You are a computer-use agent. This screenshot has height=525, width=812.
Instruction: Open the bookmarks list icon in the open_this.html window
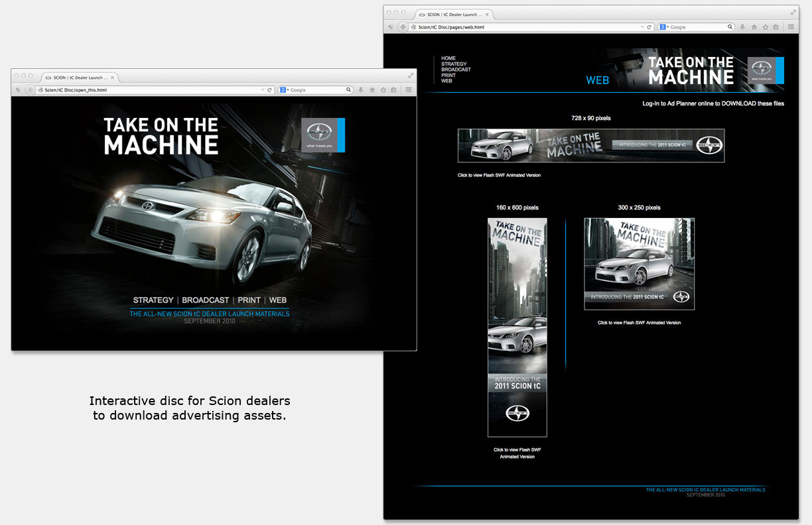click(x=393, y=90)
